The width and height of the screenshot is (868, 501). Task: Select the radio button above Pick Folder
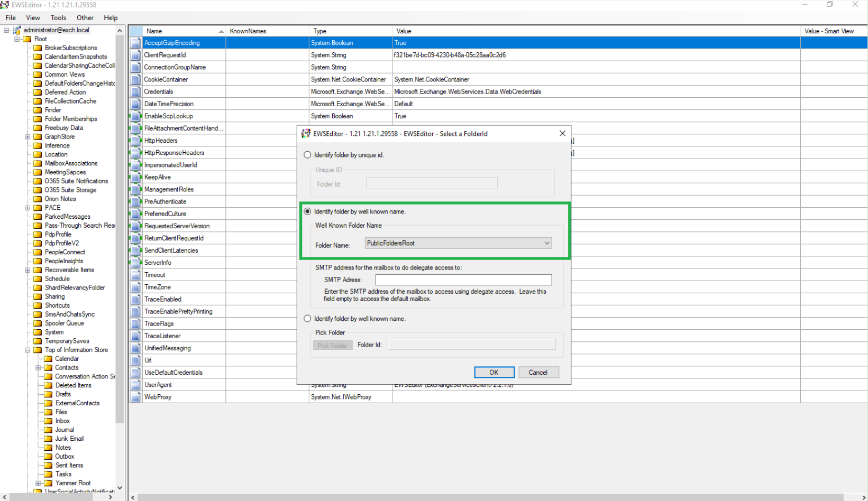(x=307, y=319)
